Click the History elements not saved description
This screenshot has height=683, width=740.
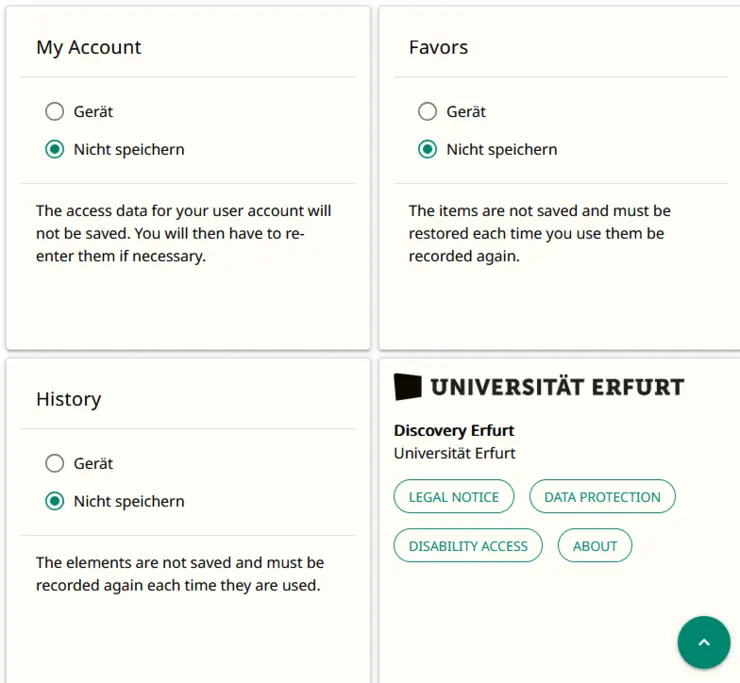click(x=180, y=574)
